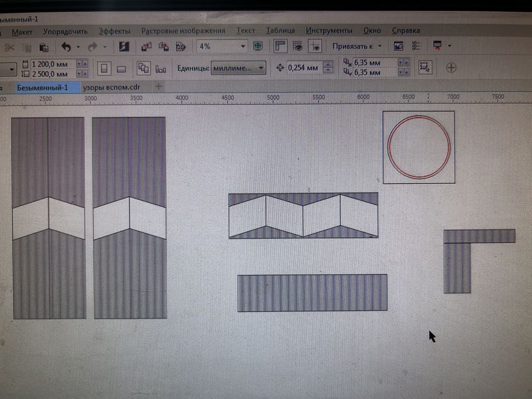This screenshot has width=532, height=399.
Task: Open the Окно menu
Action: tap(372, 31)
